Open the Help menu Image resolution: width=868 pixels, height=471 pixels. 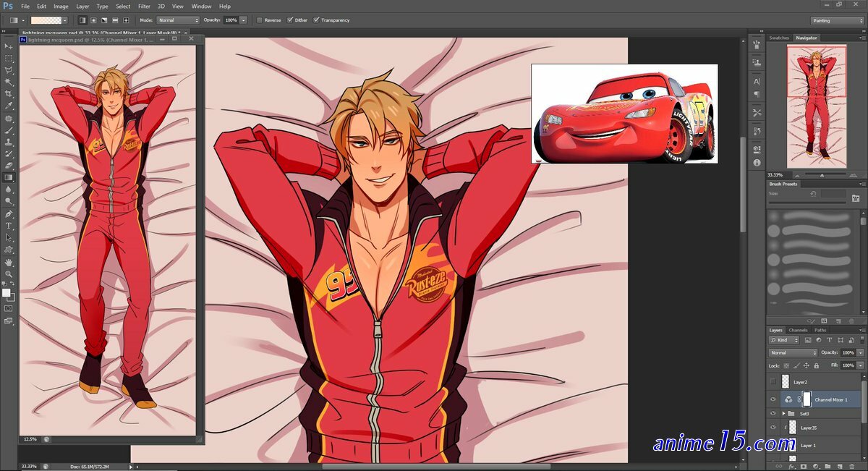point(225,6)
